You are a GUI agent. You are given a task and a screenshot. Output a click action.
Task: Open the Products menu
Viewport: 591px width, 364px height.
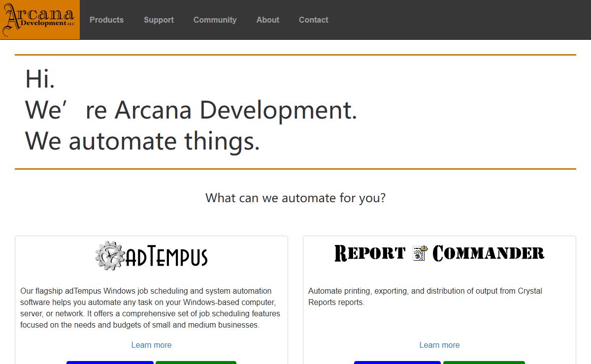click(106, 20)
